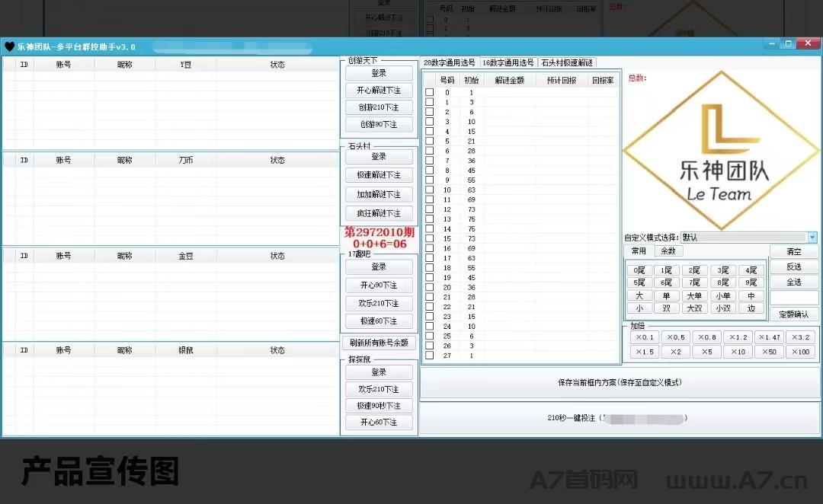Apply the ×50 multiplier
Screen dimensions: 823x504
770,352
